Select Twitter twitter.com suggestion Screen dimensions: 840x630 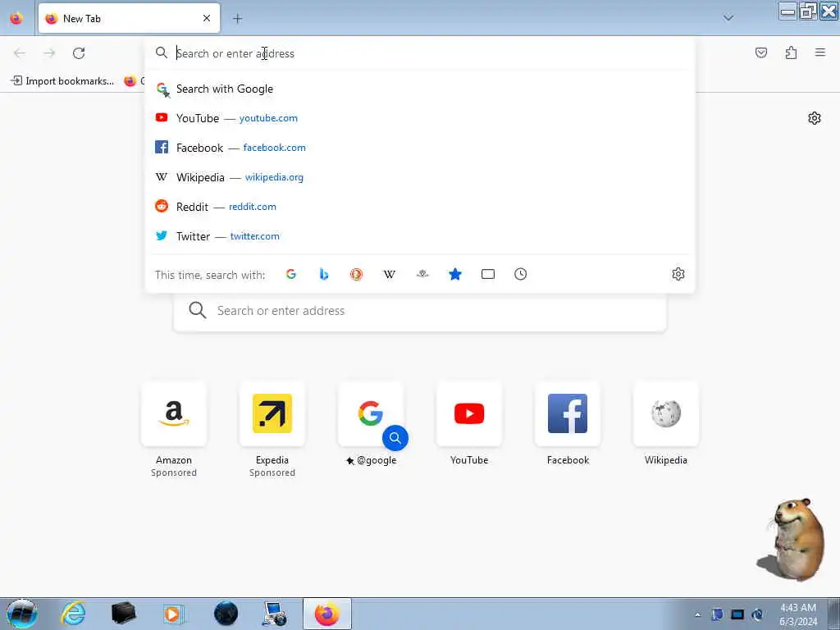[x=420, y=236]
